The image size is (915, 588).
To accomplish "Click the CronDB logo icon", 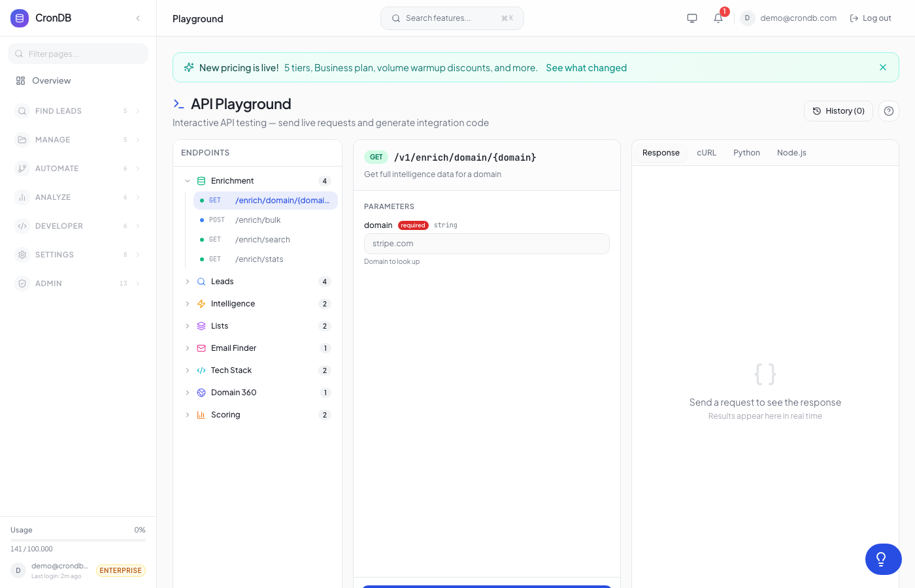I will pyautogui.click(x=20, y=18).
